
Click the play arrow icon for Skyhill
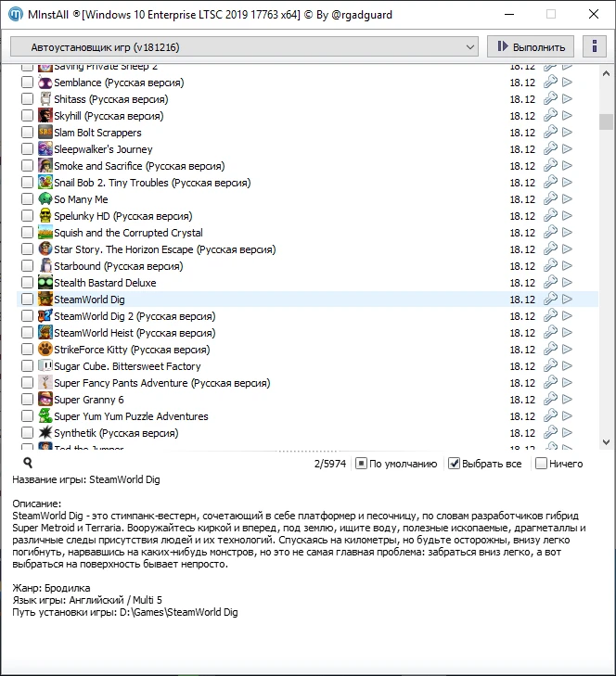click(568, 116)
